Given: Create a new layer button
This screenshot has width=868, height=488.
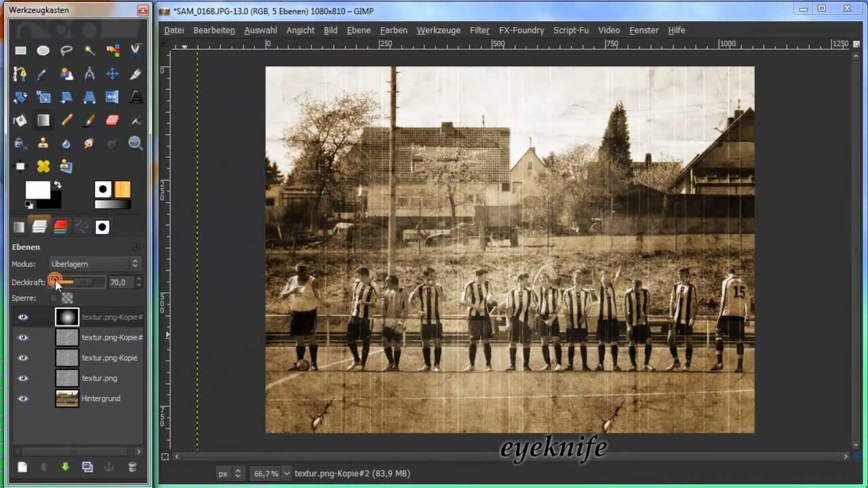Looking at the screenshot, I should (x=22, y=467).
